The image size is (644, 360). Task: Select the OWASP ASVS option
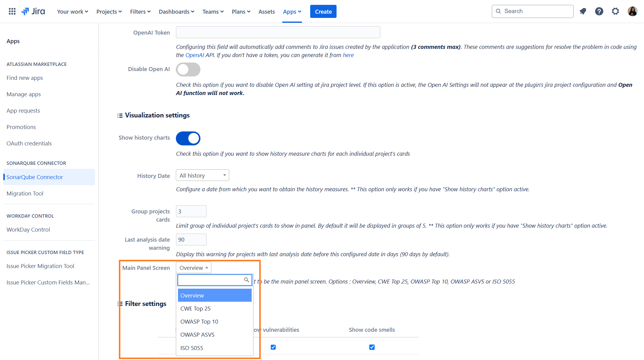point(215,335)
